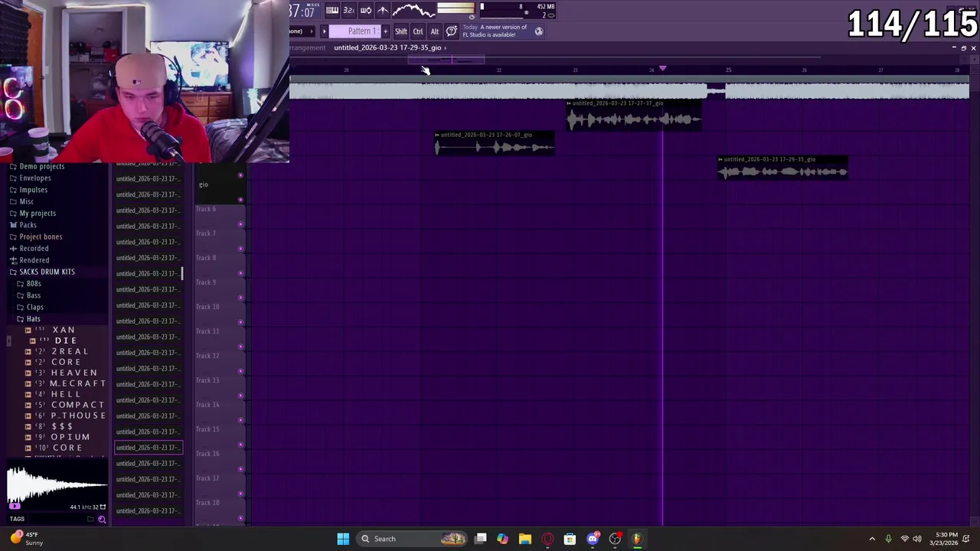Open the Recorded folder

28,249
